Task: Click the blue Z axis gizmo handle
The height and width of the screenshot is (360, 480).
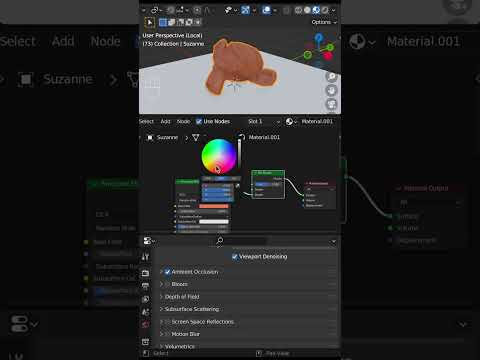Action: click(319, 37)
